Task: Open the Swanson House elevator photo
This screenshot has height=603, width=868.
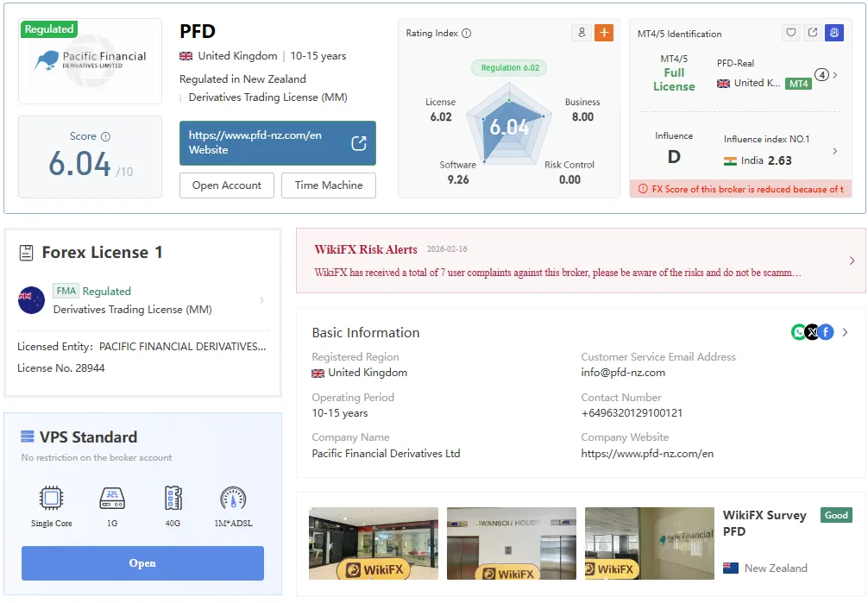Action: click(512, 543)
